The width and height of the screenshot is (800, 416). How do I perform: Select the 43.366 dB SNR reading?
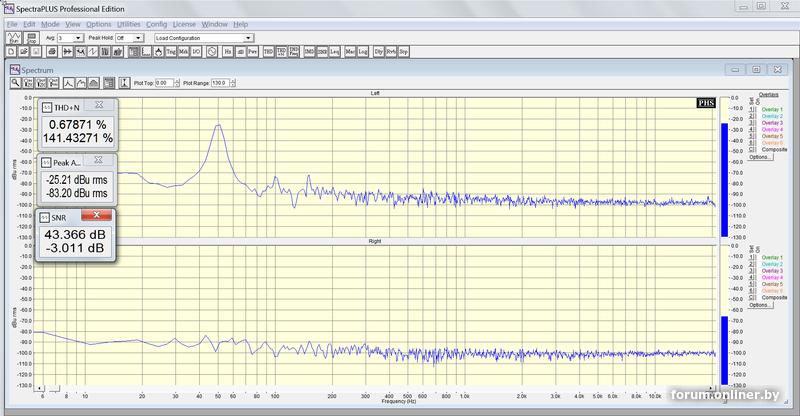click(75, 234)
